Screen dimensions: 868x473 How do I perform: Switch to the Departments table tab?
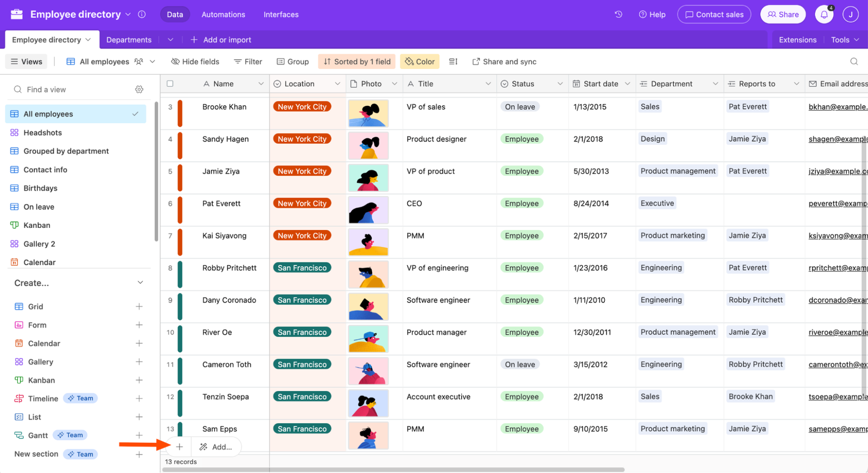pos(129,40)
